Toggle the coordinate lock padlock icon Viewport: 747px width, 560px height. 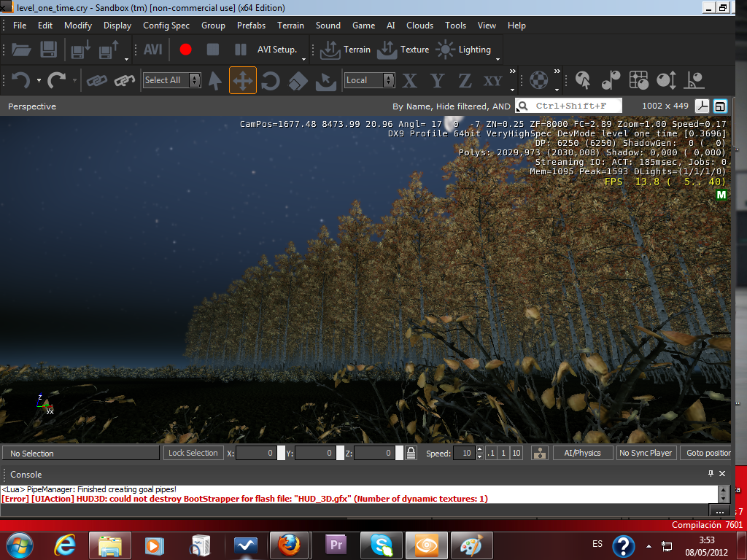[x=411, y=453]
